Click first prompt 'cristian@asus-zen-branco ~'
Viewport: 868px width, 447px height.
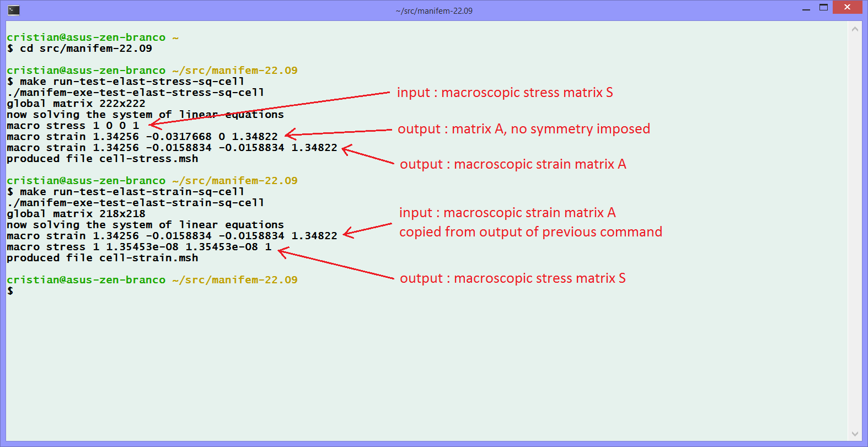[93, 37]
